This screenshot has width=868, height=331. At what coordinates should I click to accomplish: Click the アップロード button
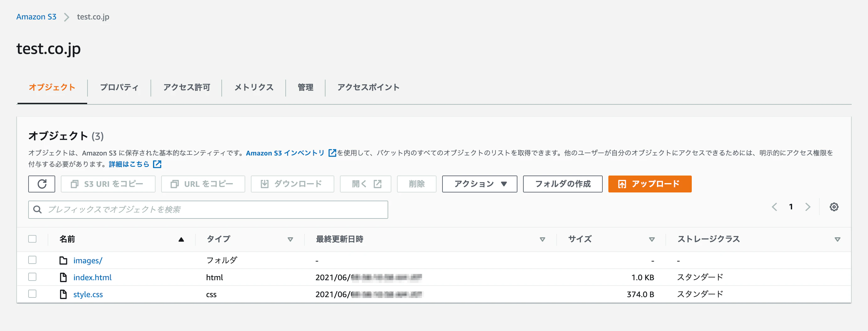click(x=650, y=184)
